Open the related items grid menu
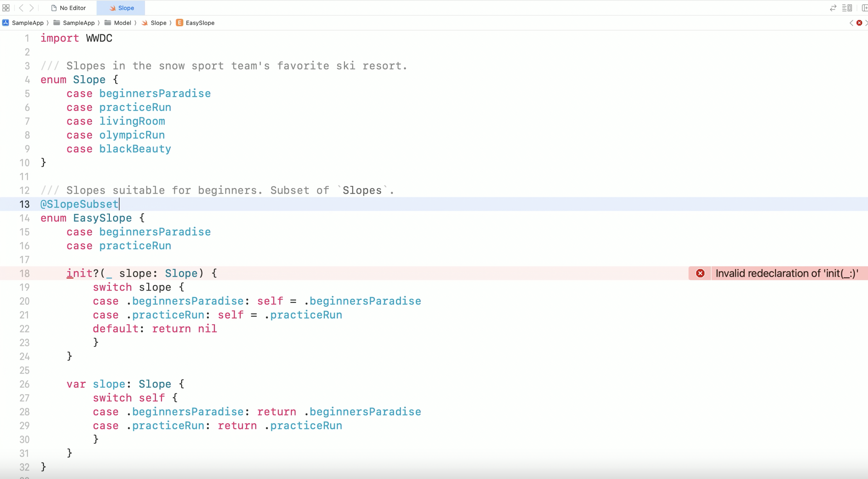 tap(6, 8)
